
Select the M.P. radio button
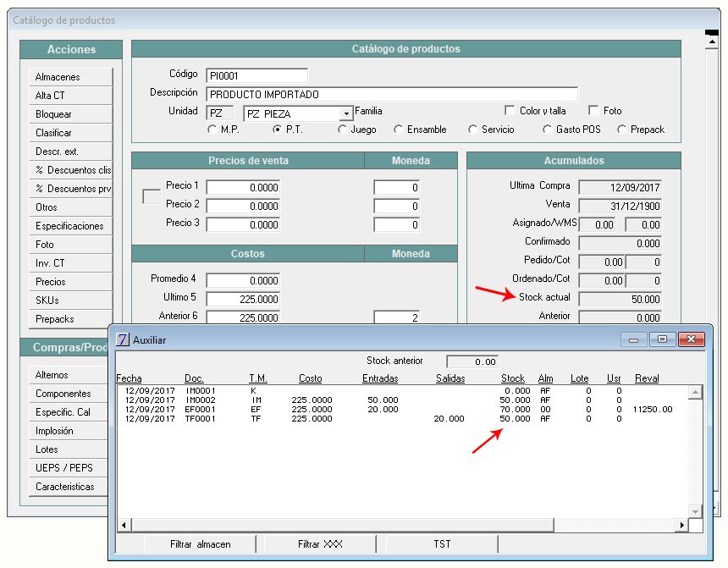[212, 130]
